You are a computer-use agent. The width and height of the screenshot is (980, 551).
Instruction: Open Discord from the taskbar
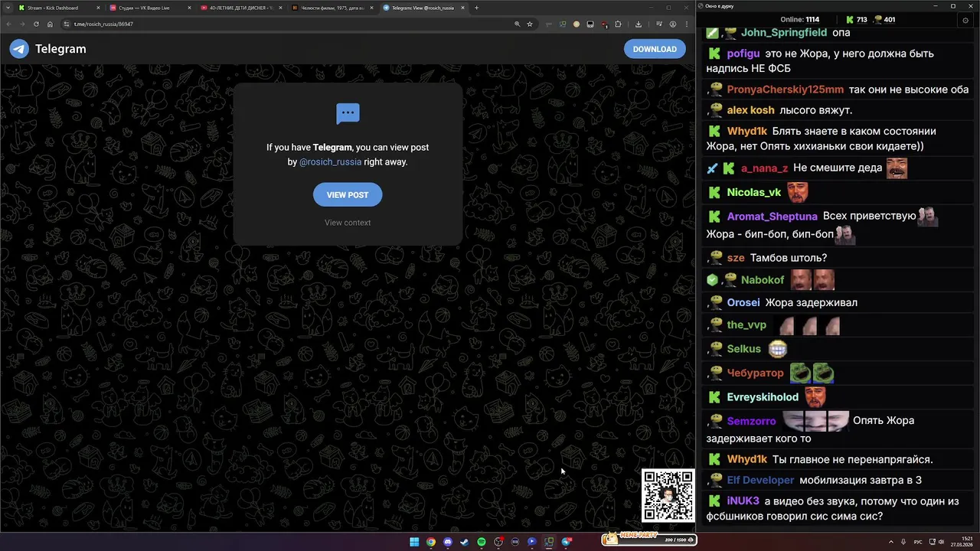point(448,542)
